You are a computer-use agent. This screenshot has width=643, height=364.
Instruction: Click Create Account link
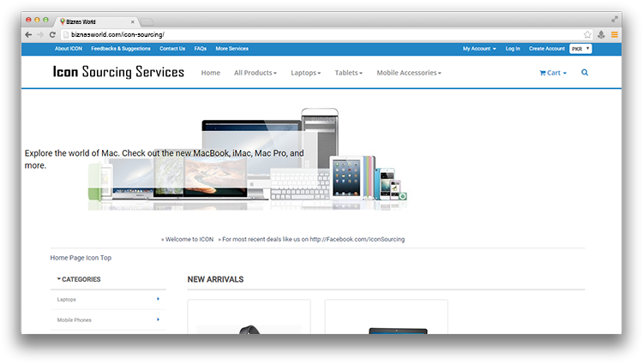tap(547, 49)
